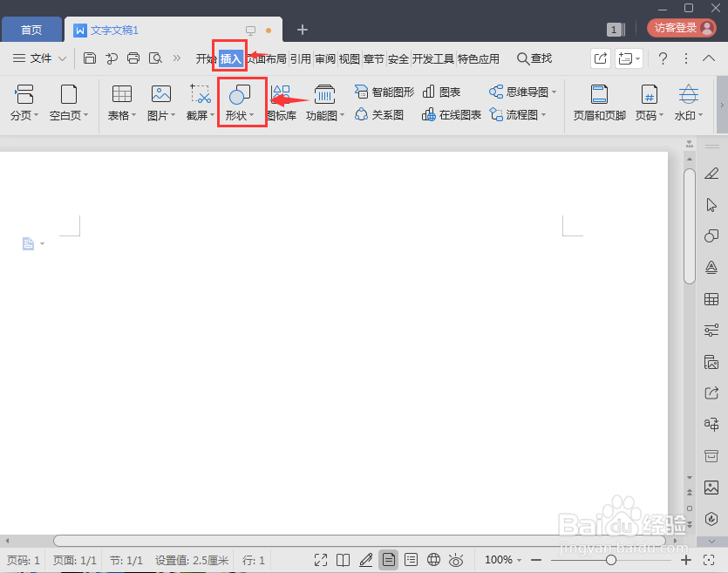Insert a 关系图 relation diagram
Image resolution: width=728 pixels, height=573 pixels.
[x=379, y=115]
